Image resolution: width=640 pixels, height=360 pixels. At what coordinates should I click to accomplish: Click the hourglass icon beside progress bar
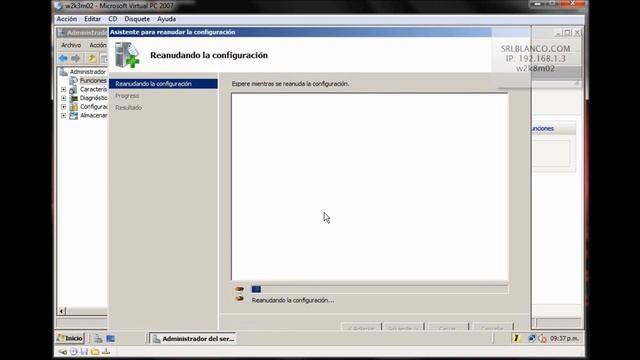click(x=240, y=294)
